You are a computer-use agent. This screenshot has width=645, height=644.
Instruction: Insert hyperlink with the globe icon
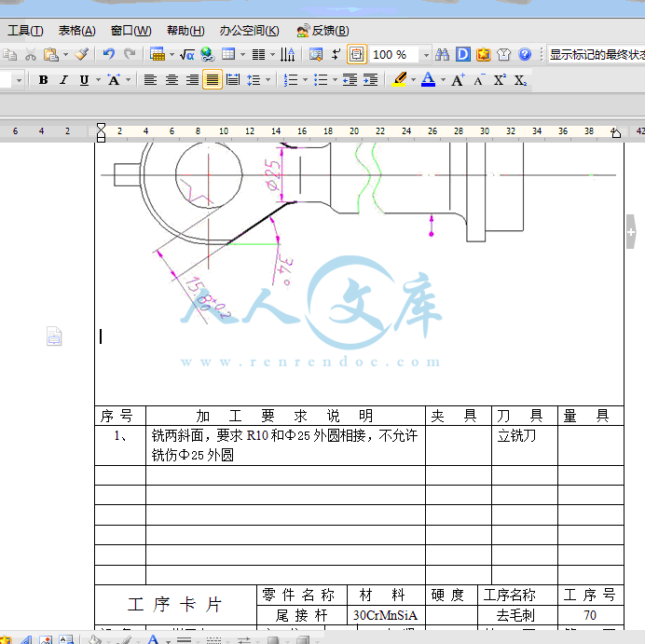(x=208, y=54)
